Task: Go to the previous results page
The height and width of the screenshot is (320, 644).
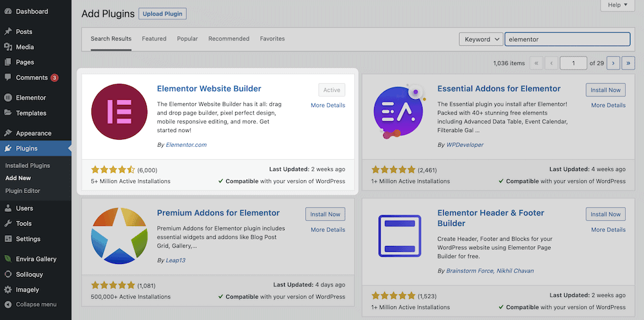Action: coord(551,63)
